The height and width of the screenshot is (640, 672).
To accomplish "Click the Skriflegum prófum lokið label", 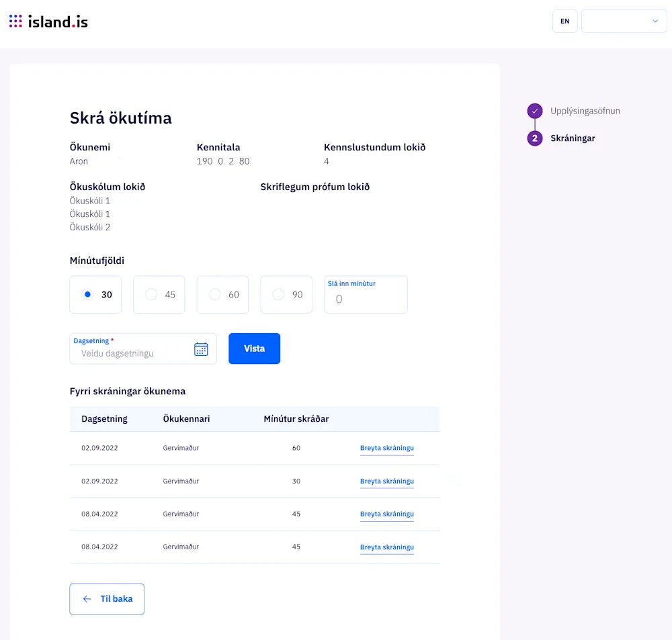I will click(x=315, y=187).
